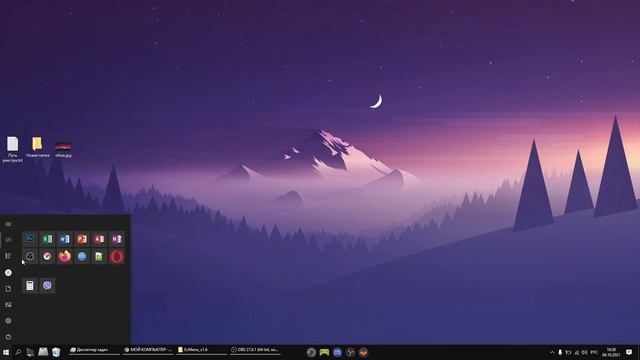Show hidden system tray icons
Image resolution: width=640 pixels, height=360 pixels.
coord(552,352)
